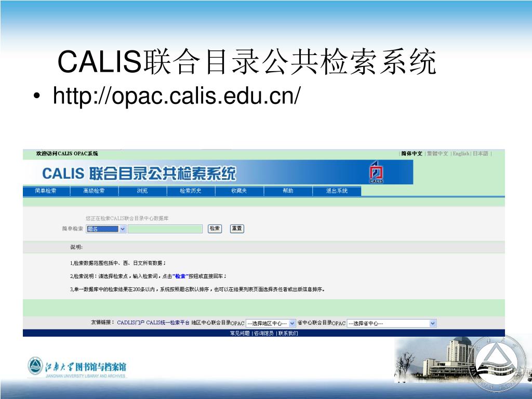Click the CALIS logo icon in banner
The width and height of the screenshot is (532, 399).
tap(376, 172)
